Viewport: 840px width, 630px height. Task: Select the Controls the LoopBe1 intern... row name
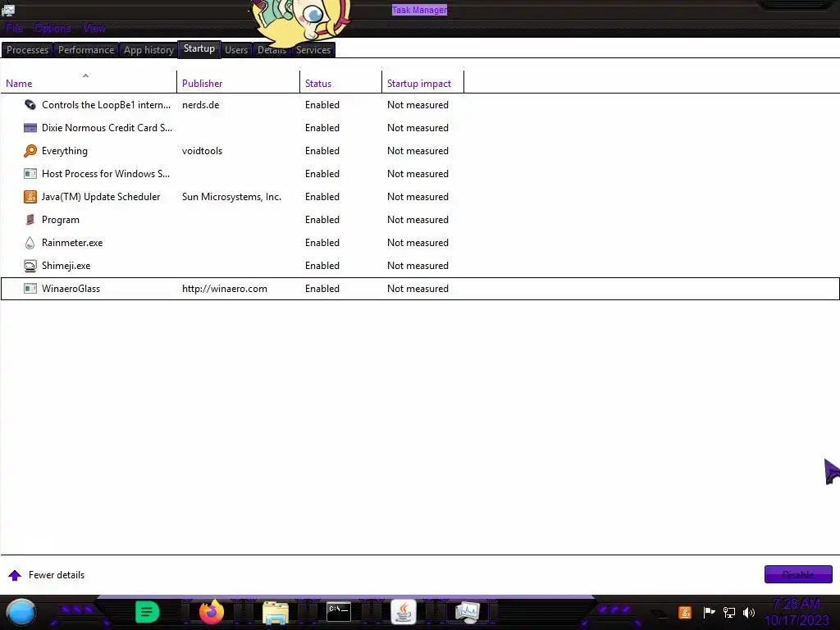pyautogui.click(x=106, y=105)
